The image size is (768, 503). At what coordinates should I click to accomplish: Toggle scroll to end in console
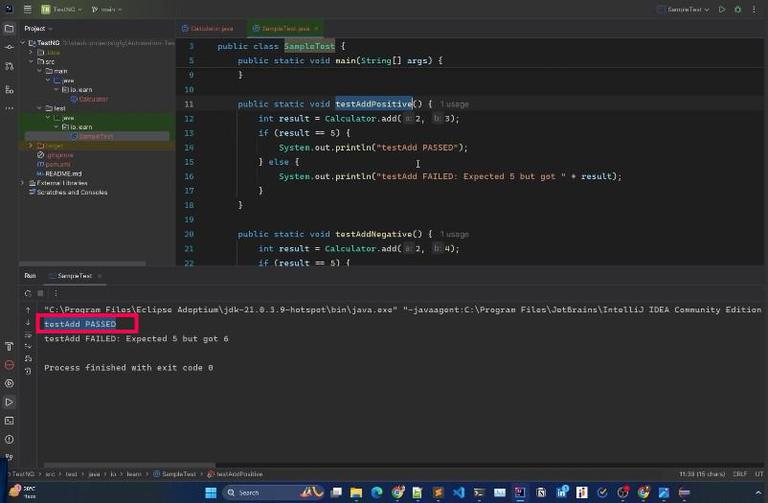(x=28, y=347)
